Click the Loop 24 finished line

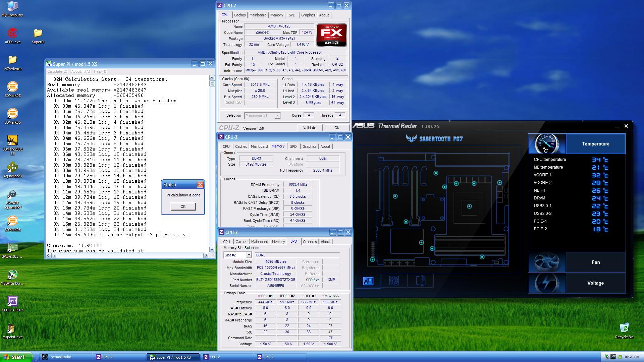point(100,230)
